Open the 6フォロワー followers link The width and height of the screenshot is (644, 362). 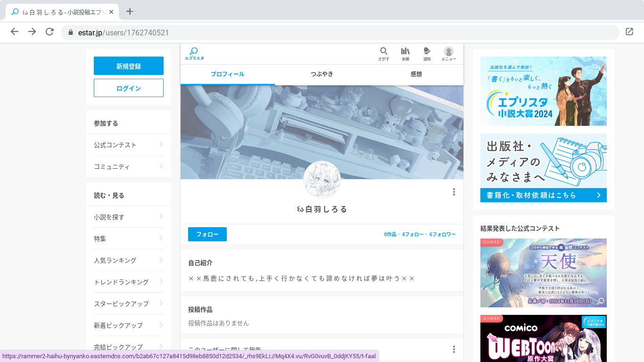tap(442, 234)
